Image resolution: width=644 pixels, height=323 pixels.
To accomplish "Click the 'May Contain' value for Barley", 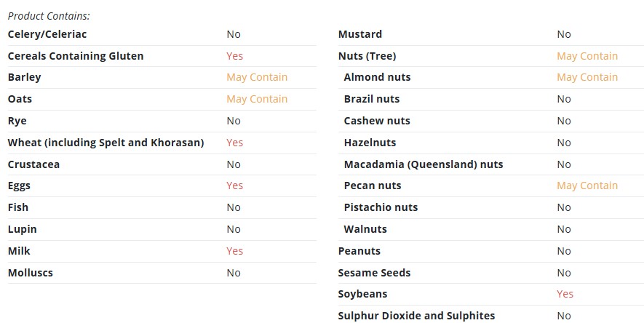I will tap(257, 77).
